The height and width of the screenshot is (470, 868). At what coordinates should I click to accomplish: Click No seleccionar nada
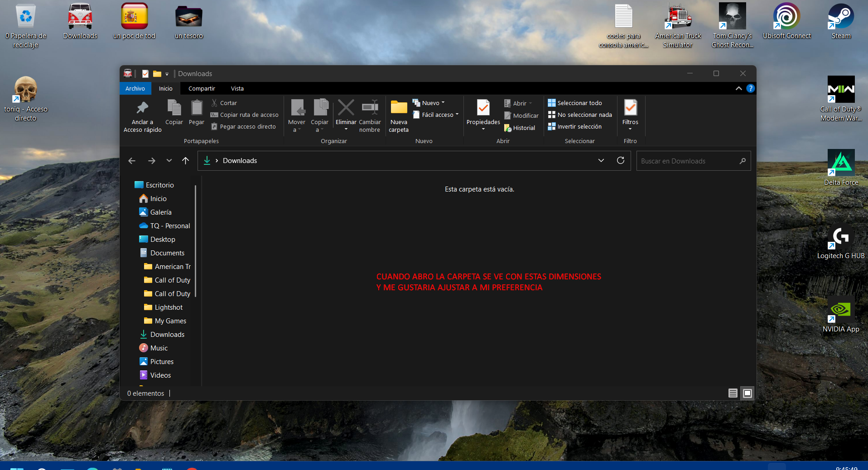point(580,115)
